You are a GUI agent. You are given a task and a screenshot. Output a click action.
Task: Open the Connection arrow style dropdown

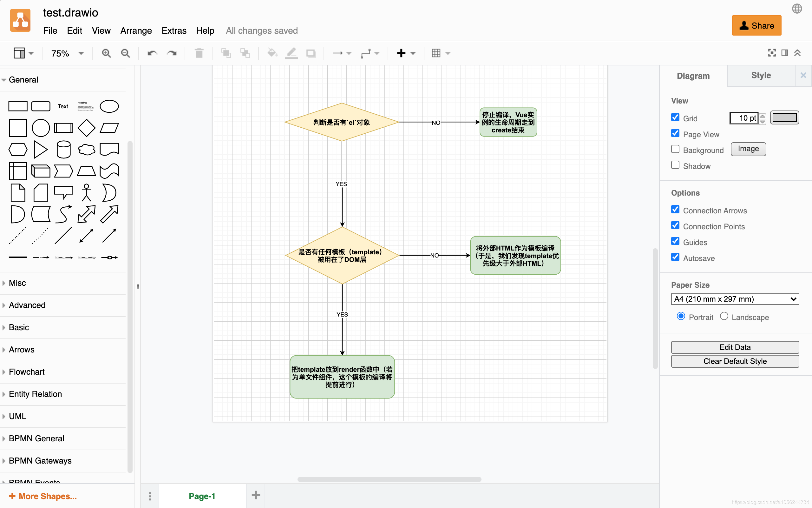(x=342, y=53)
